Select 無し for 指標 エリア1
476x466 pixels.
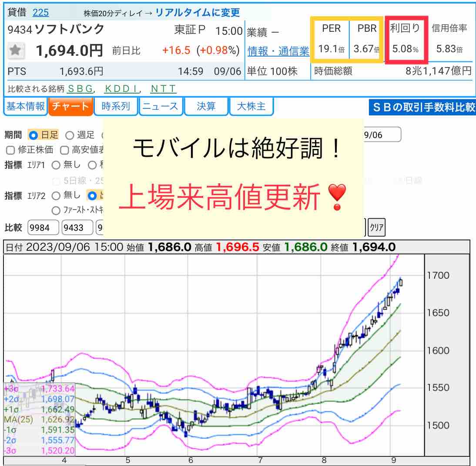[x=56, y=165]
